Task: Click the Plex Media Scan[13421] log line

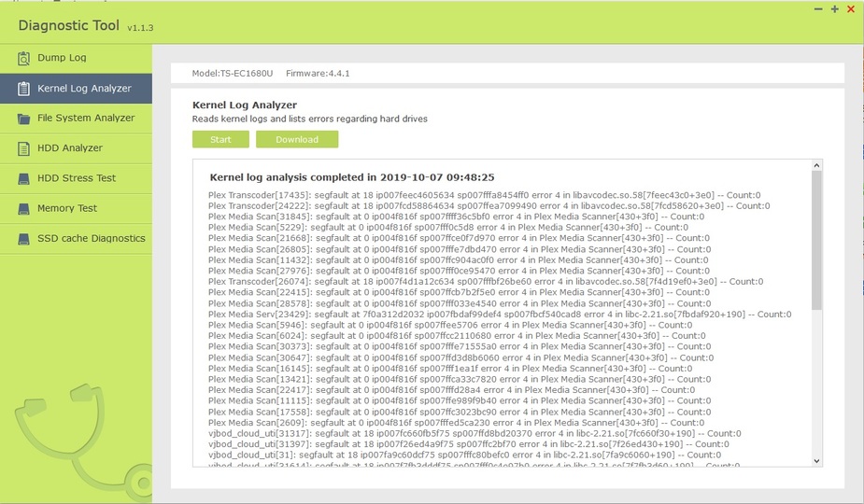Action: (460, 380)
